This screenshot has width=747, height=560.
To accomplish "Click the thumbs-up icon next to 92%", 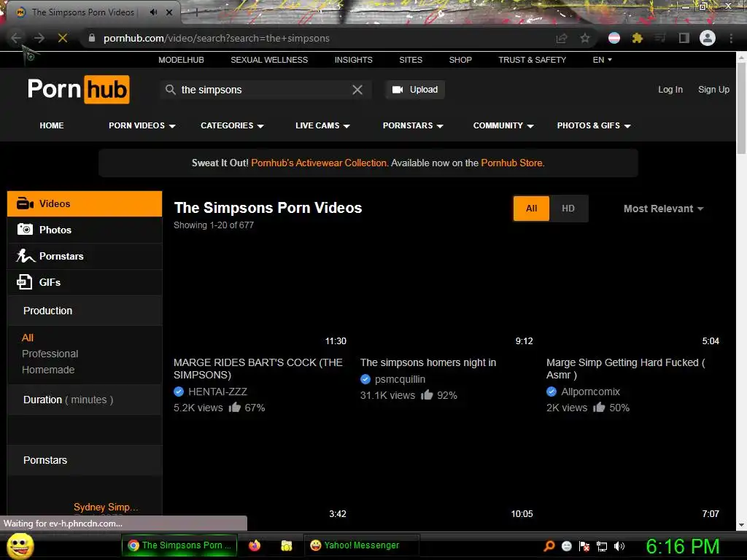I will (427, 394).
